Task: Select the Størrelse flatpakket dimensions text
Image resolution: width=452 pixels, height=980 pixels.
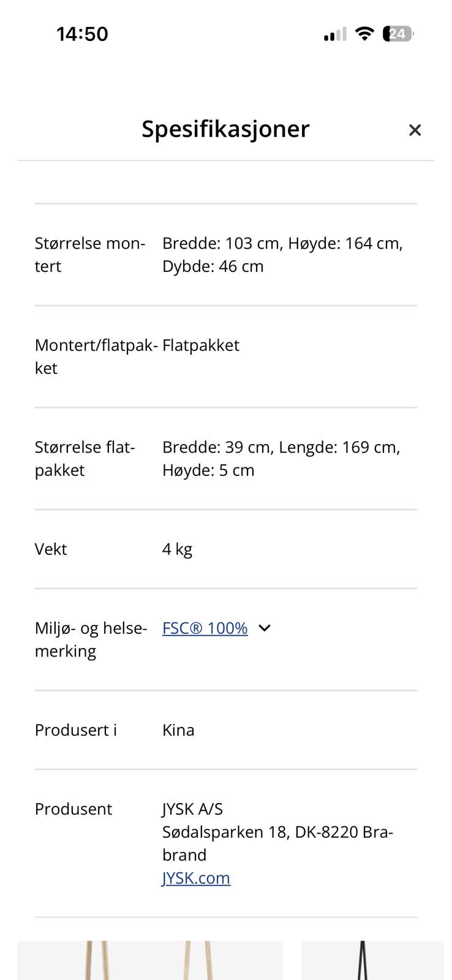Action: pyautogui.click(x=281, y=459)
